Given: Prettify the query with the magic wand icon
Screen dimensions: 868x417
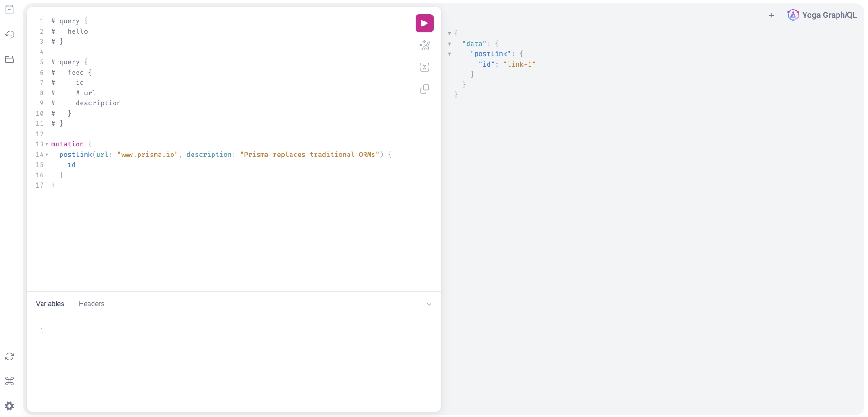Looking at the screenshot, I should coord(424,45).
